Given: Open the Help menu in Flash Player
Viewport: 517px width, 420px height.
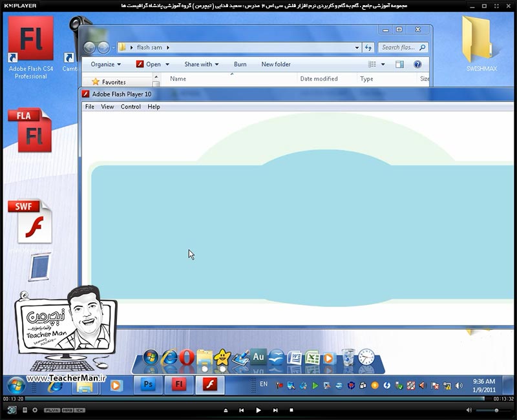Looking at the screenshot, I should [154, 107].
